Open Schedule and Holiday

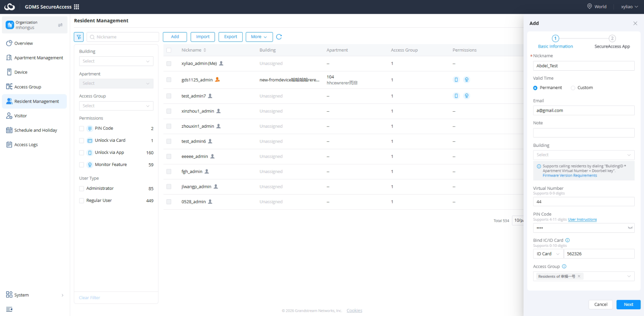tap(35, 130)
